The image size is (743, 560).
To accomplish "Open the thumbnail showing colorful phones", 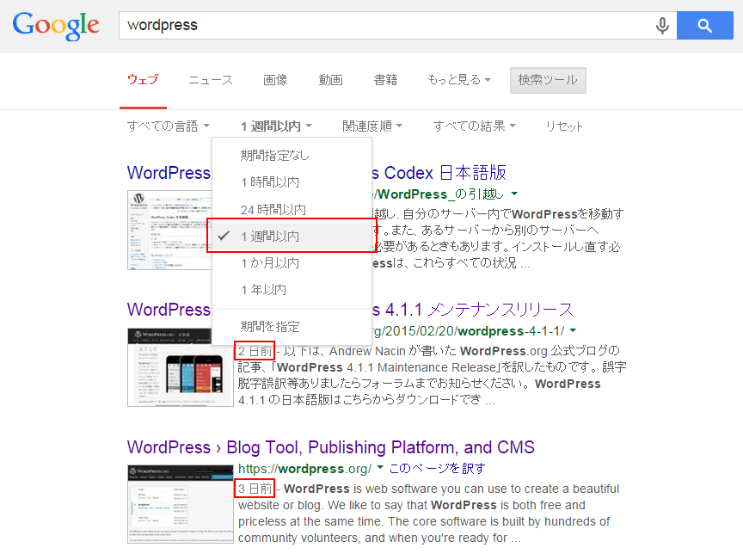I will click(181, 367).
